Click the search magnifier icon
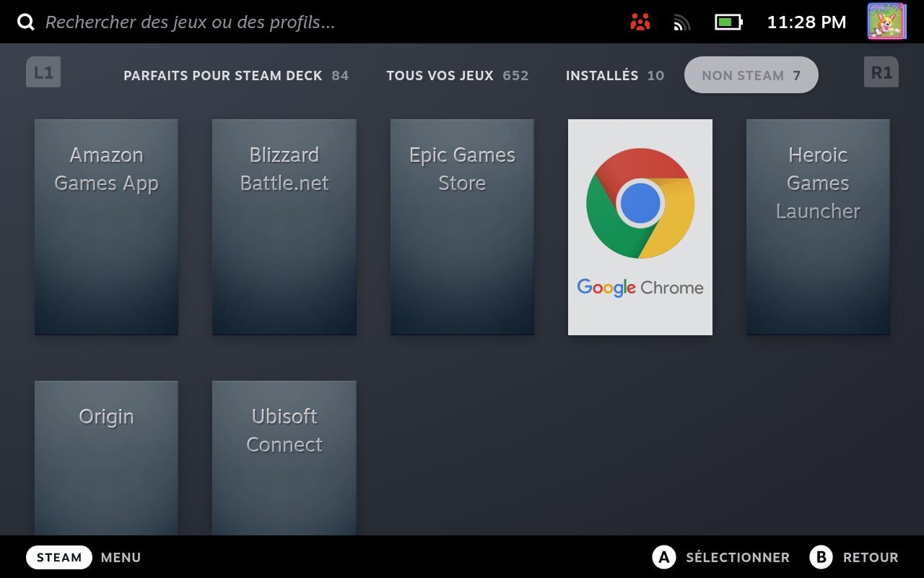This screenshot has width=924, height=578. click(x=26, y=22)
